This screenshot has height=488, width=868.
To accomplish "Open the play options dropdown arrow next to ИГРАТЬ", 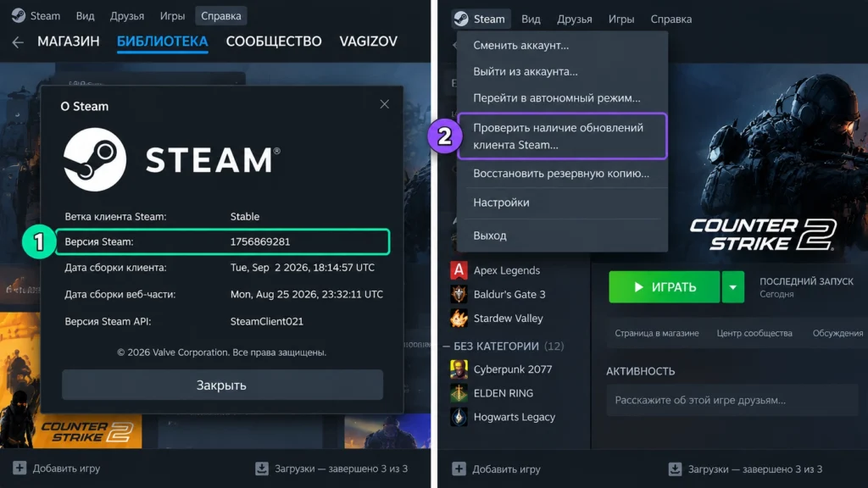I will pos(733,287).
